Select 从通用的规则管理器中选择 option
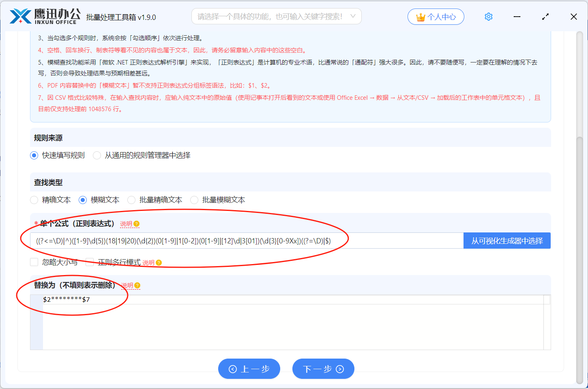Viewport: 588px width, 389px height. click(97, 155)
